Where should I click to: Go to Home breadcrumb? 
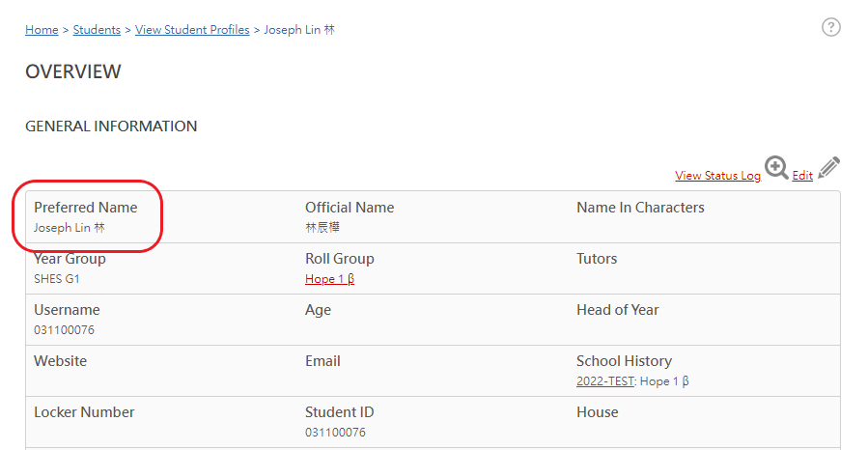(x=42, y=30)
